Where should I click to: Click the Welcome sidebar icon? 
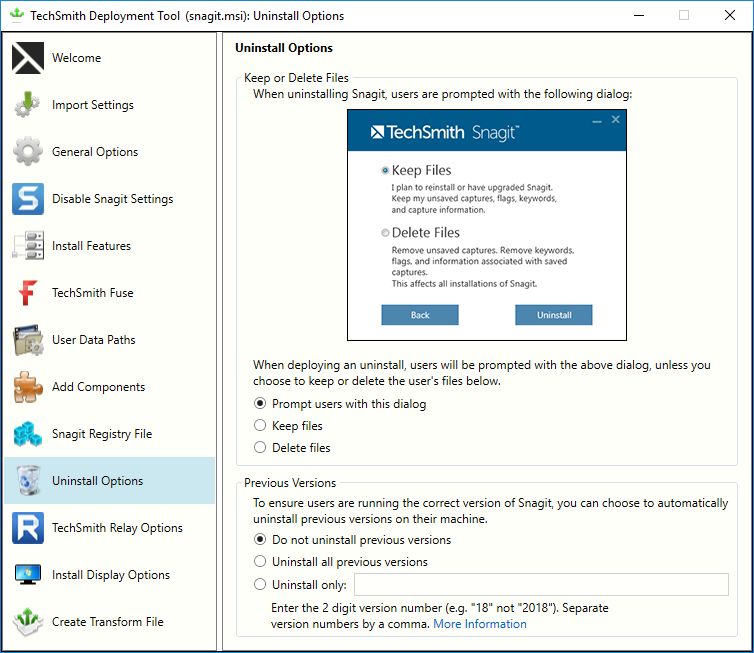point(28,58)
